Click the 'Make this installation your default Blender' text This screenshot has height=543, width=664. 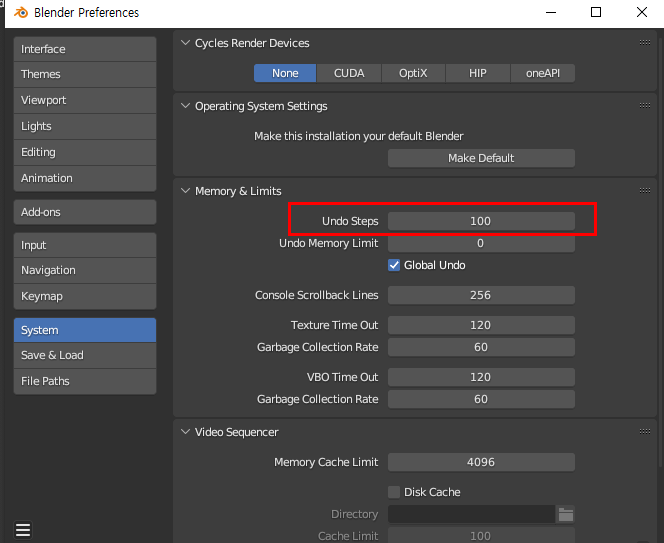[359, 136]
